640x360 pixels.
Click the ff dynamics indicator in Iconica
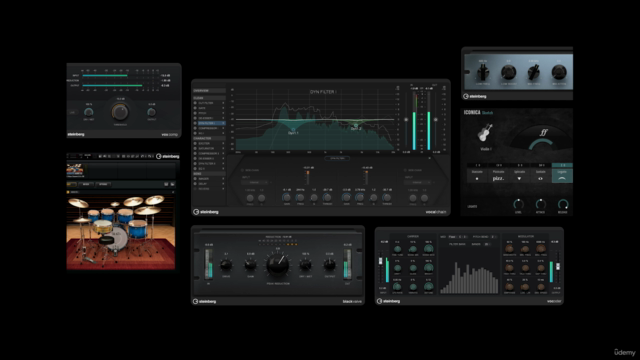coord(543,132)
